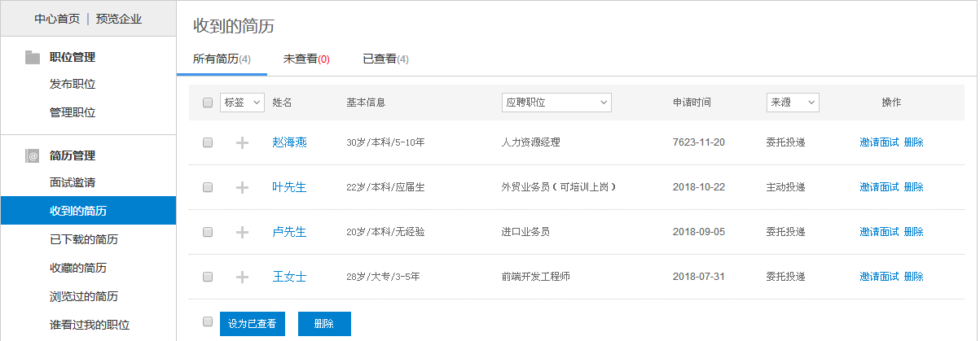Click 删除 link in 卢先生's row

(x=913, y=232)
